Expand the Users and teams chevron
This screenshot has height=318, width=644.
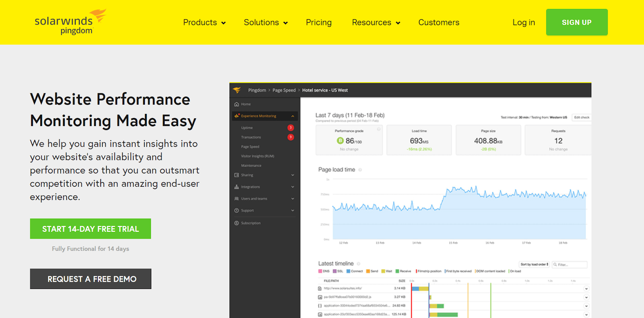tap(293, 198)
